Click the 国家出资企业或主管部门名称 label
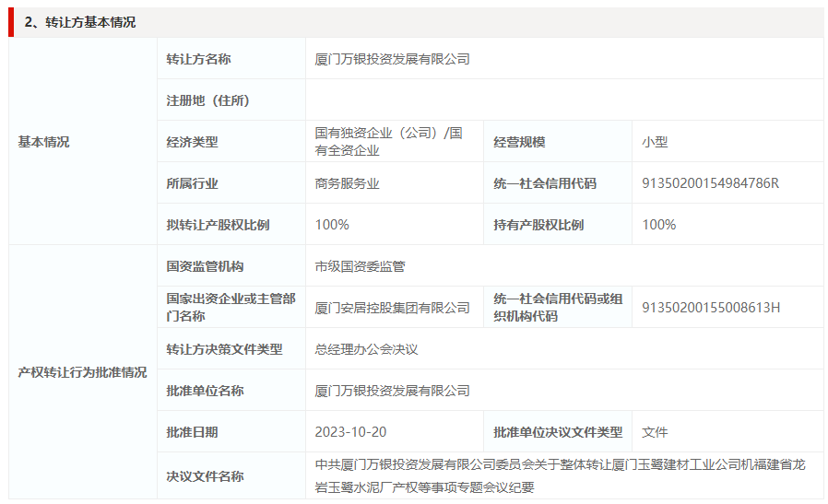828x504 pixels. pos(231,307)
